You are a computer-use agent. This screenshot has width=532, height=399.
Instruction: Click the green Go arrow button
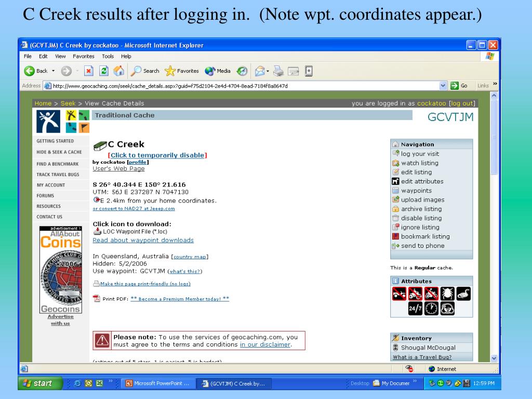pos(454,86)
